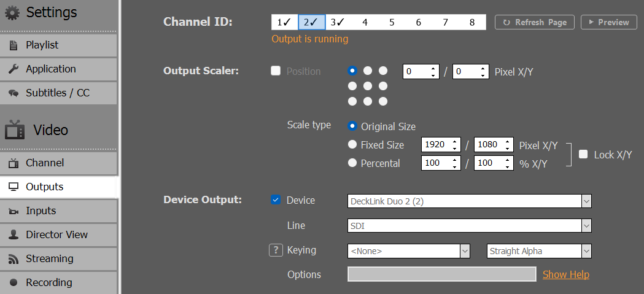
Task: Click the Application wrench icon
Action: pos(14,69)
